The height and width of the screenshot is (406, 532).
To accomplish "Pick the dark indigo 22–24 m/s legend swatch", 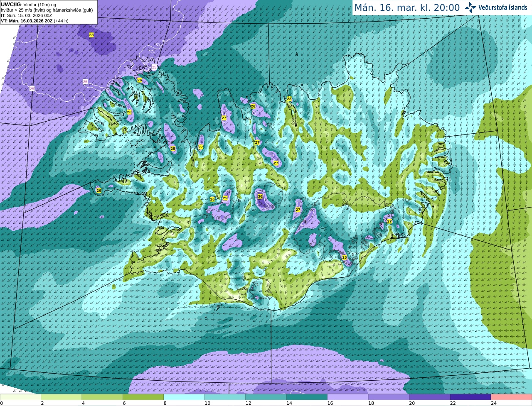I will click(470, 397).
